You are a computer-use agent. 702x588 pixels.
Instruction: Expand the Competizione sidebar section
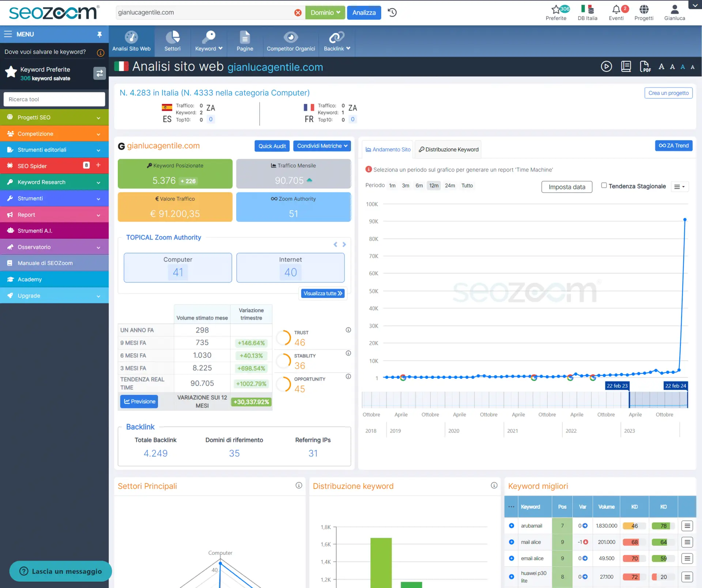point(54,133)
